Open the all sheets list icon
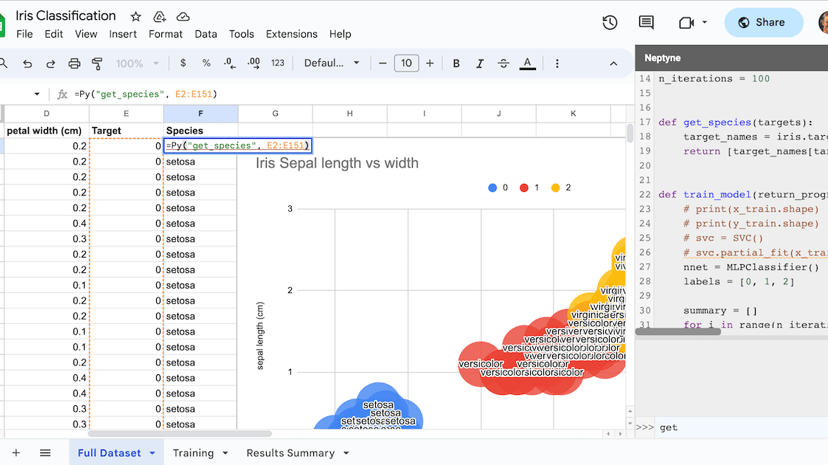 click(45, 453)
